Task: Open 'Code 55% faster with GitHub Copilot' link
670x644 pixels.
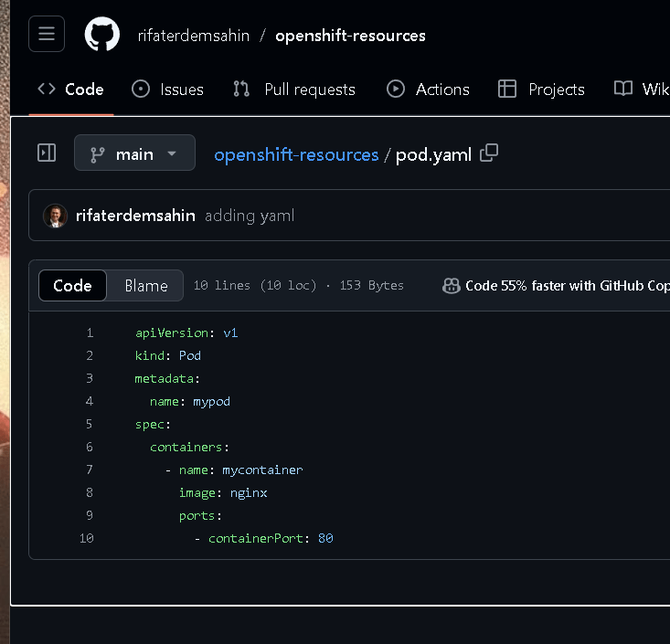Action: (568, 286)
